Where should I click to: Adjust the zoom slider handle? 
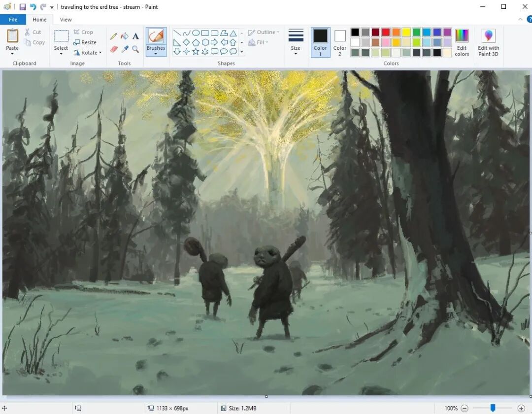(x=493, y=408)
